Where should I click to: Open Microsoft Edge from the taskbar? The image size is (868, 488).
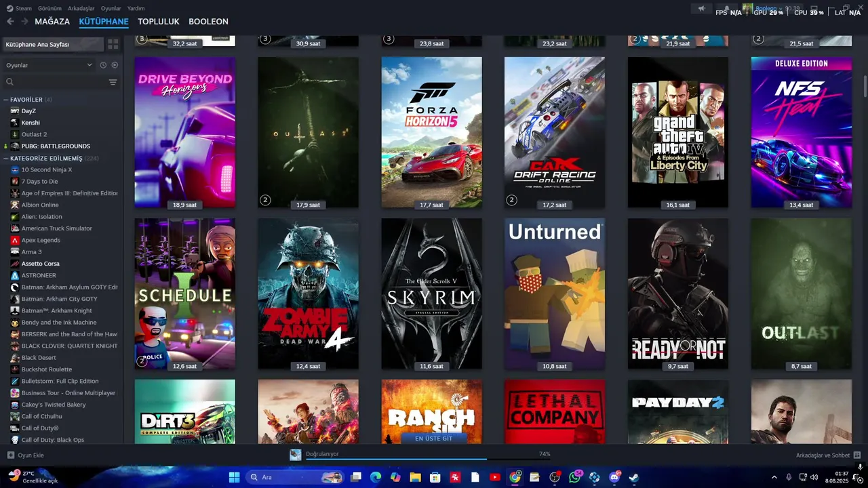pyautogui.click(x=375, y=477)
